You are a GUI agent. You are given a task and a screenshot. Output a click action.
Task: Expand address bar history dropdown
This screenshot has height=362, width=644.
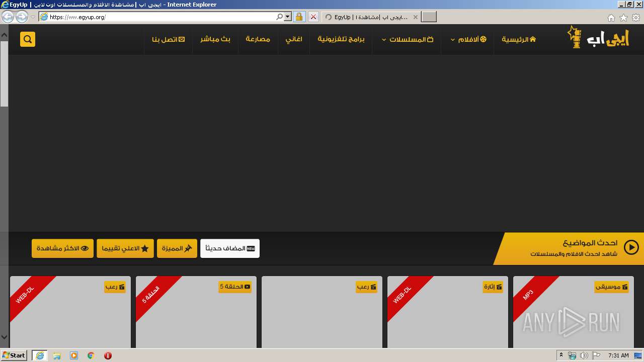(288, 17)
